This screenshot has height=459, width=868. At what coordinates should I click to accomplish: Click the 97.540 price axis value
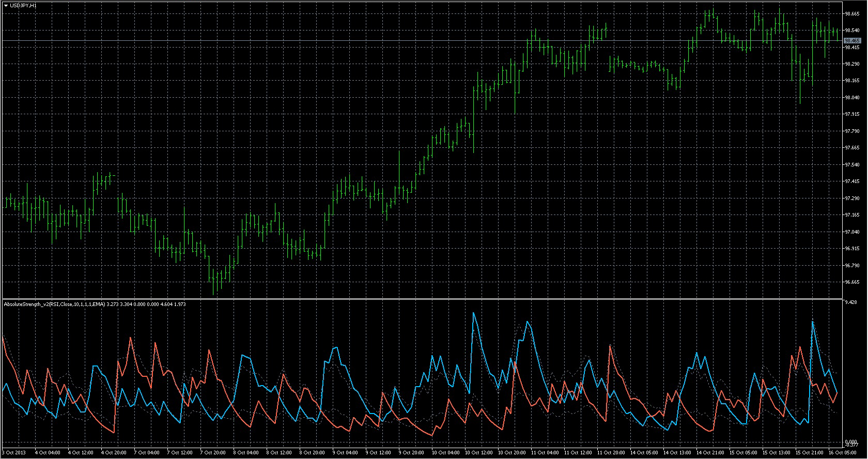852,165
